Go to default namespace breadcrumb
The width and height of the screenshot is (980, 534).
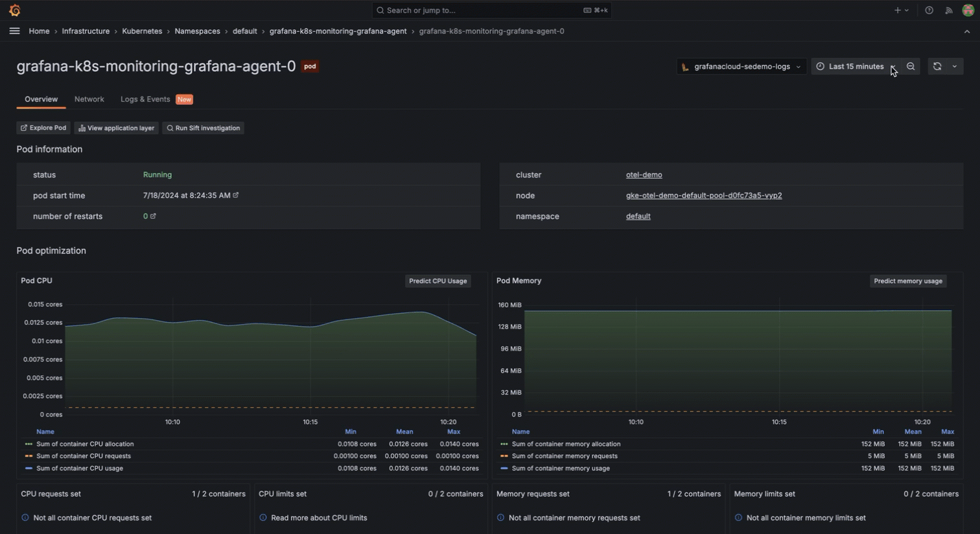pyautogui.click(x=245, y=31)
